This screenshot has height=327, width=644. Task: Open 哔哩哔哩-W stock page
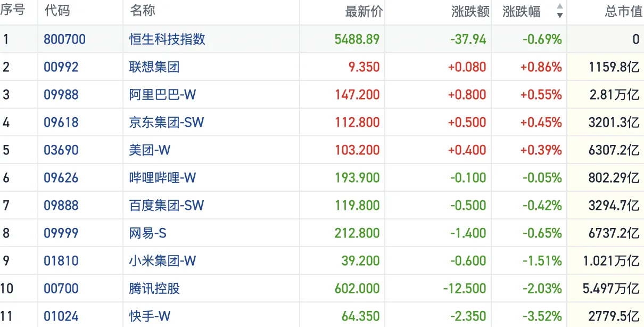tap(163, 178)
